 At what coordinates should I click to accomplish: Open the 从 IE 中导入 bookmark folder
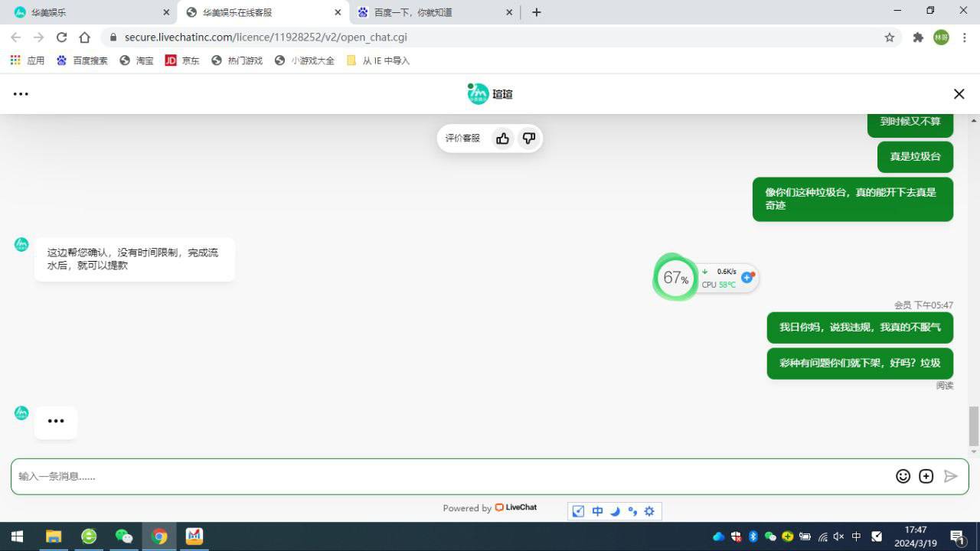(x=378, y=60)
